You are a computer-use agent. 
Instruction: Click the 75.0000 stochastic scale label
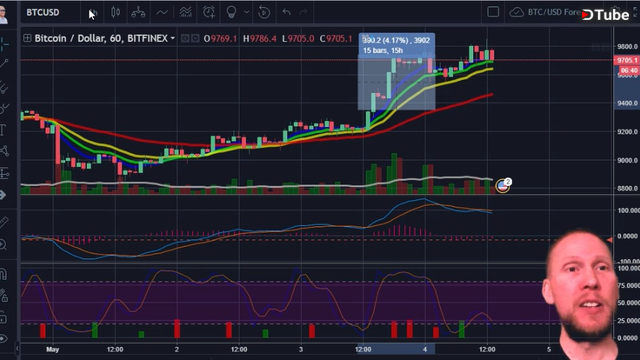point(629,285)
